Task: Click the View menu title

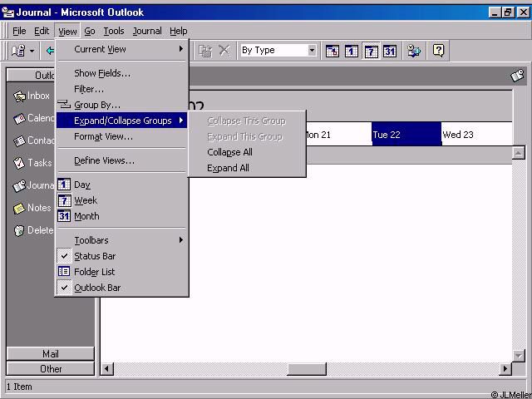Action: click(x=67, y=32)
